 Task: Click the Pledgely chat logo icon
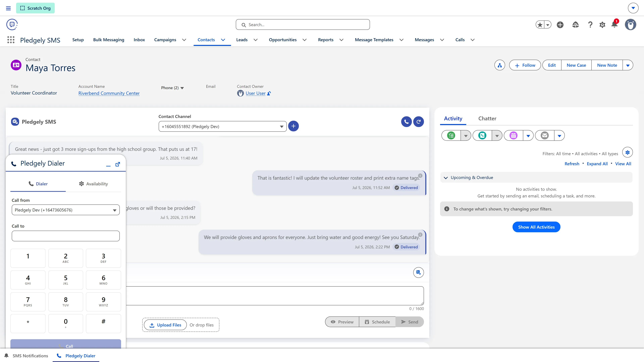[12, 24]
